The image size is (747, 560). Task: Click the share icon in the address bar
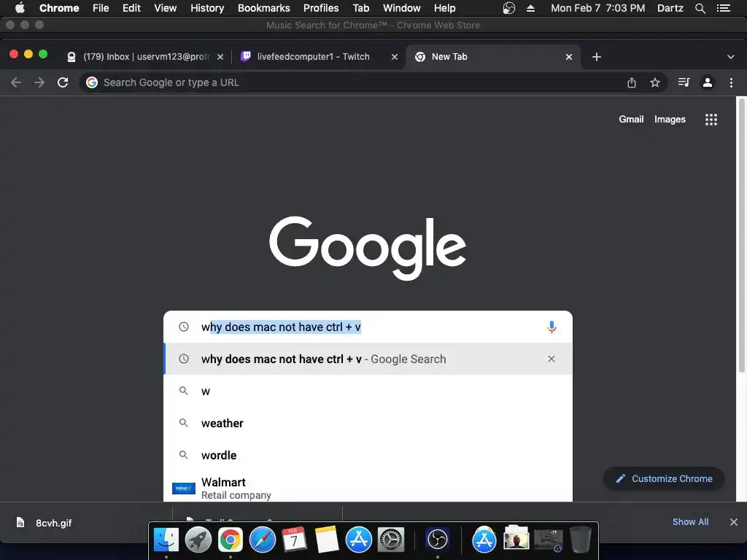[x=632, y=82]
